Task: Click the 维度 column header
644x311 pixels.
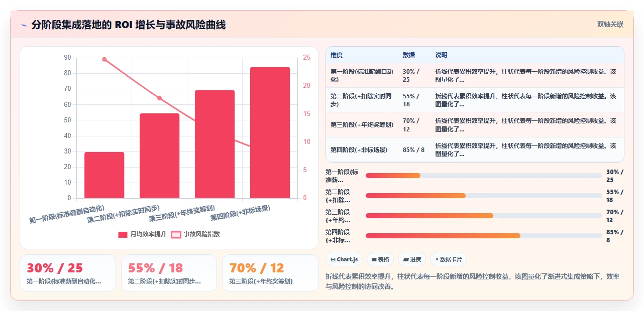Action: [x=337, y=55]
